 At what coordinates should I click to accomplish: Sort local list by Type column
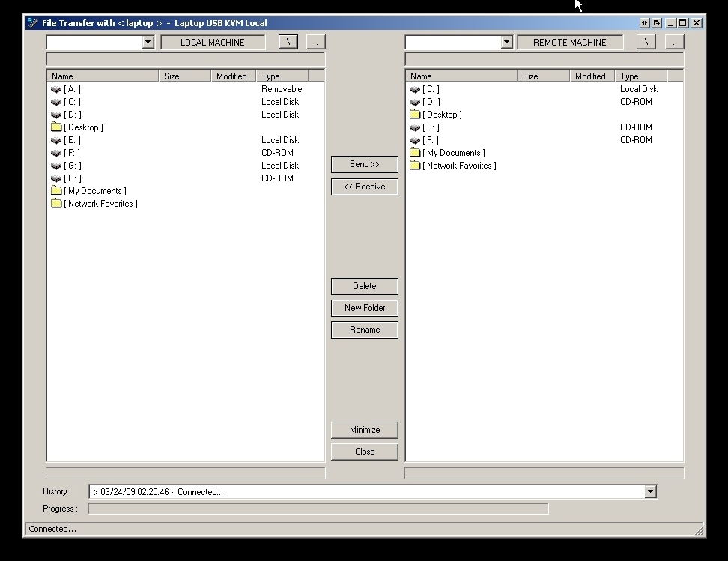click(282, 76)
